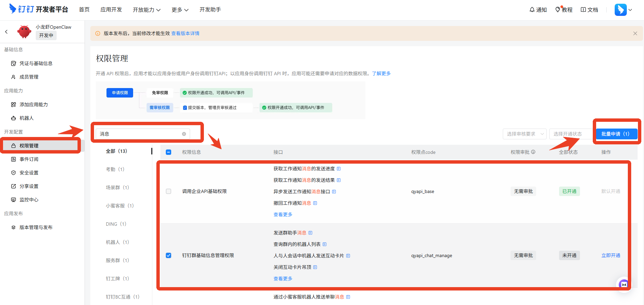Viewport: 644px width, 305px height.
Task: Expand the user avatar account menu
Action: 623,10
